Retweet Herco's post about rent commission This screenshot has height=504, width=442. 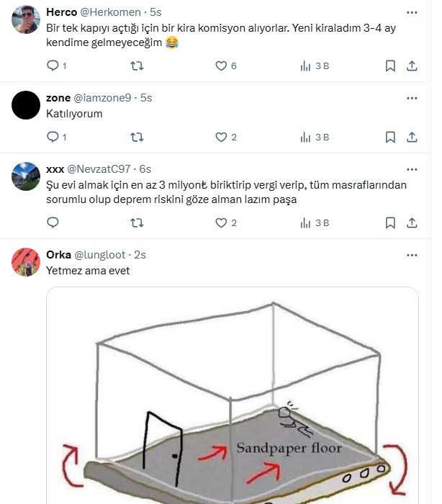coord(136,66)
